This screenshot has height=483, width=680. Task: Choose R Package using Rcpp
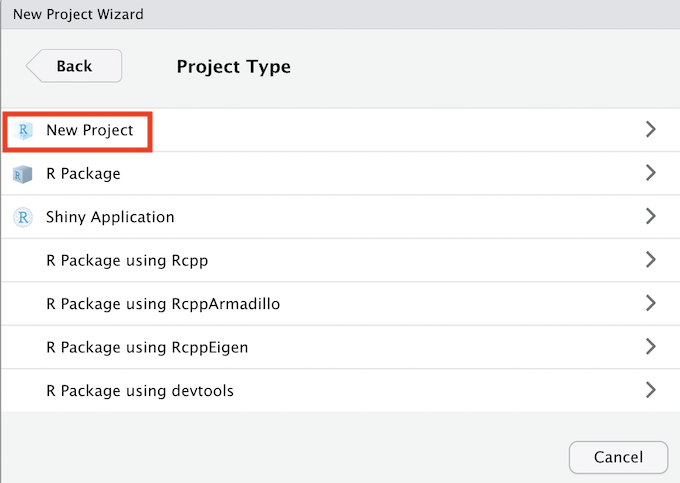[x=127, y=261]
